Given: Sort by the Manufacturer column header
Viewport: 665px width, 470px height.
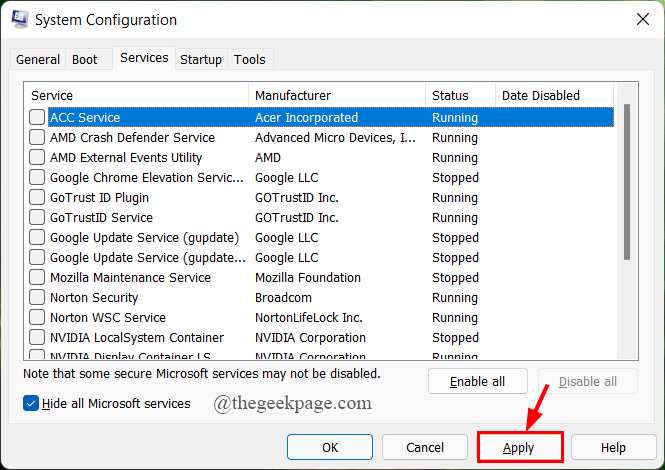Looking at the screenshot, I should [x=337, y=95].
